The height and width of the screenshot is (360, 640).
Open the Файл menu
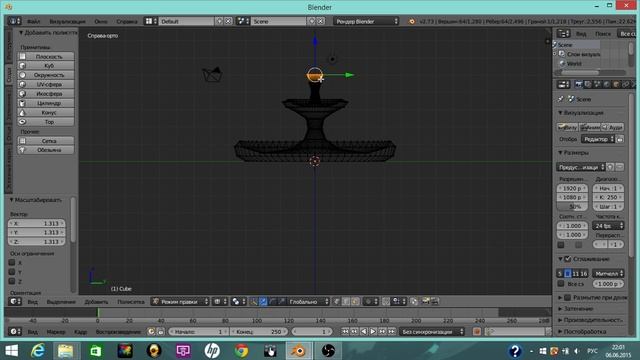coord(33,21)
